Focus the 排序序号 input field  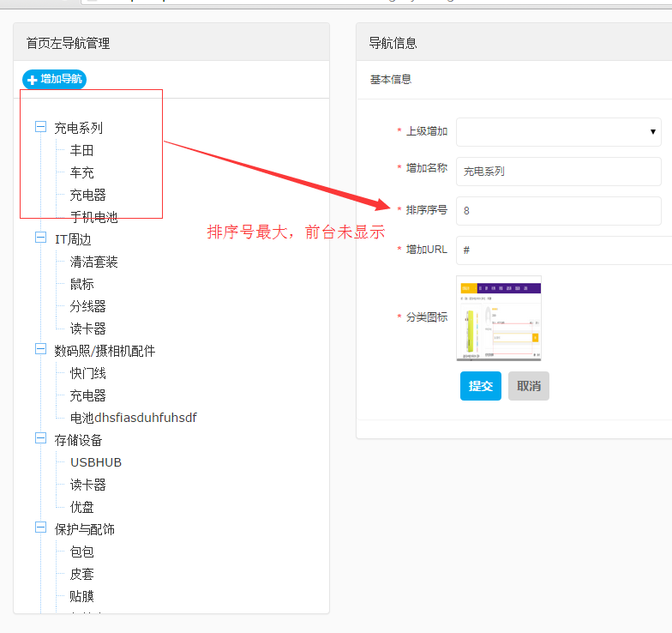558,211
